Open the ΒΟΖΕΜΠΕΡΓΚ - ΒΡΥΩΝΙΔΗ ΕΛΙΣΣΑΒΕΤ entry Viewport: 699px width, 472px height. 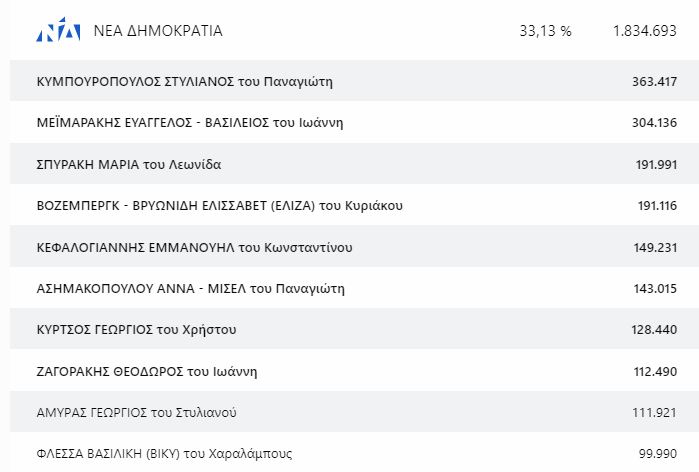click(x=219, y=206)
